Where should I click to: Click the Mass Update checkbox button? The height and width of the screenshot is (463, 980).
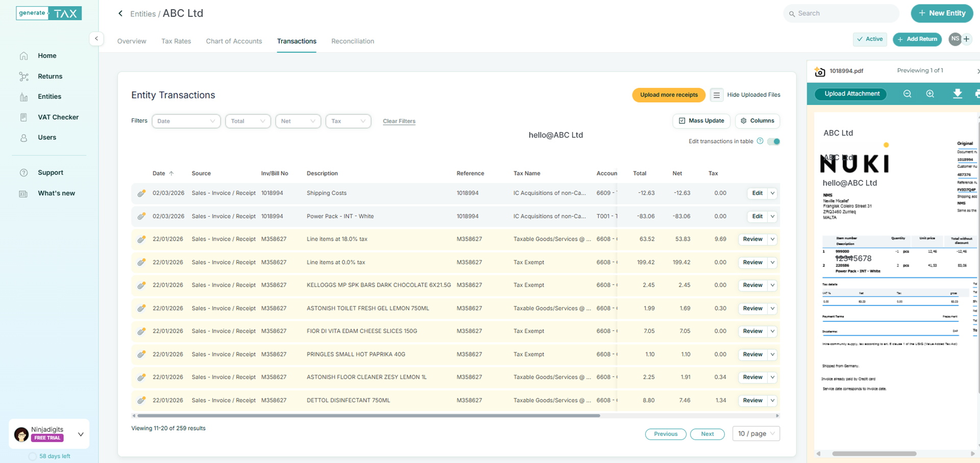[701, 121]
